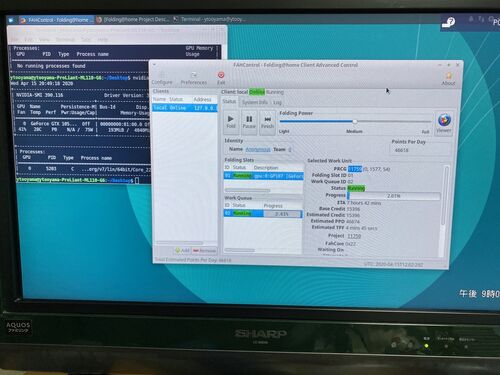Select the running GPU folding slot row
Screen dimensions: 500x375
click(264, 176)
